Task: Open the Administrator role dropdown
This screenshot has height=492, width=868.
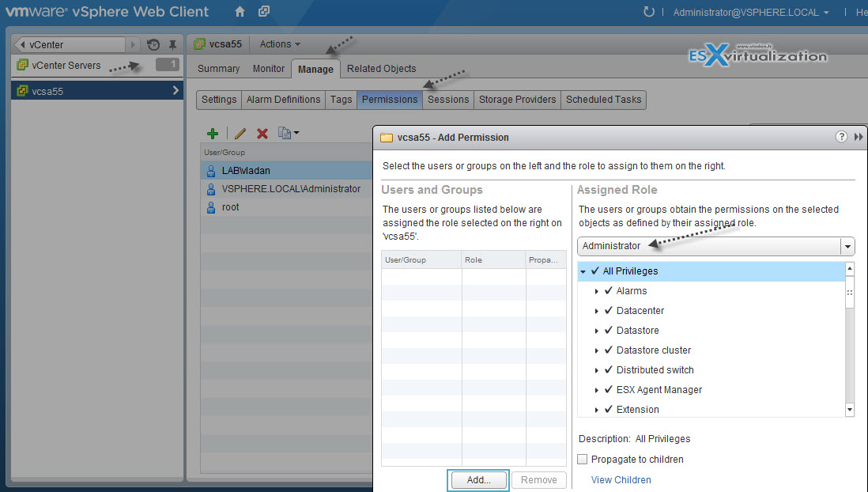Action: pyautogui.click(x=847, y=247)
